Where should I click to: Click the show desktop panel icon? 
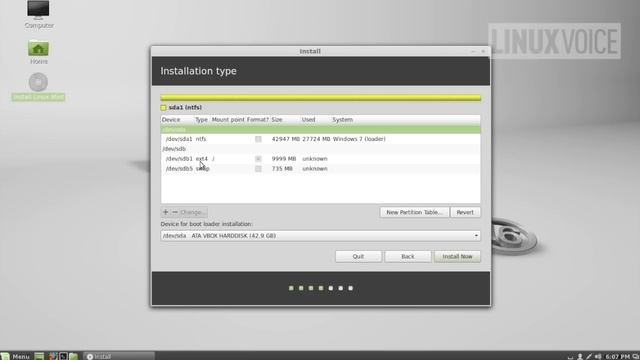pyautogui.click(x=39, y=356)
